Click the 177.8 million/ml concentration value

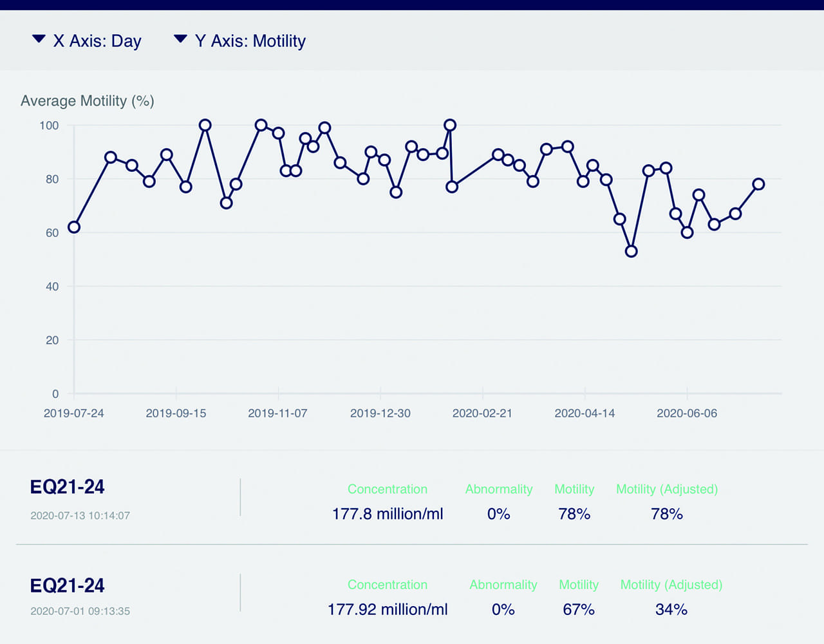[388, 514]
